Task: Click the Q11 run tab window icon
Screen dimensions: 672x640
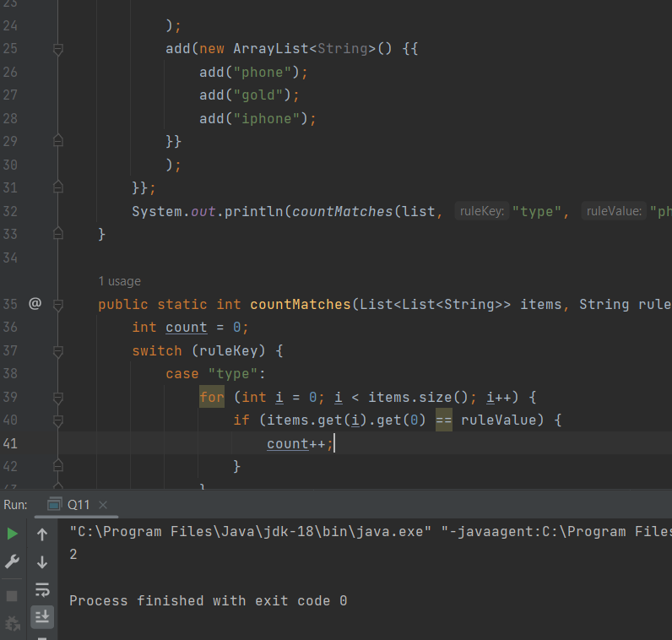Action: pos(54,505)
